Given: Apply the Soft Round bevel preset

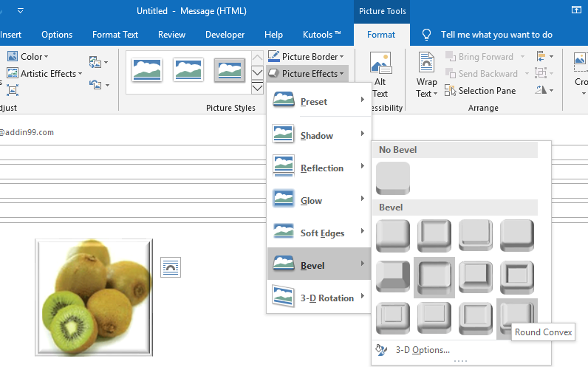Looking at the screenshot, I should (434, 278).
